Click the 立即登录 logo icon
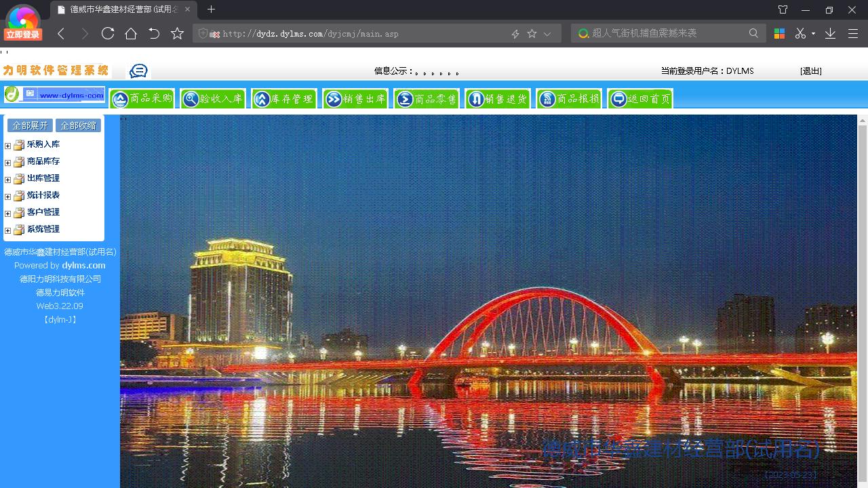868x488 pixels. pos(22,22)
